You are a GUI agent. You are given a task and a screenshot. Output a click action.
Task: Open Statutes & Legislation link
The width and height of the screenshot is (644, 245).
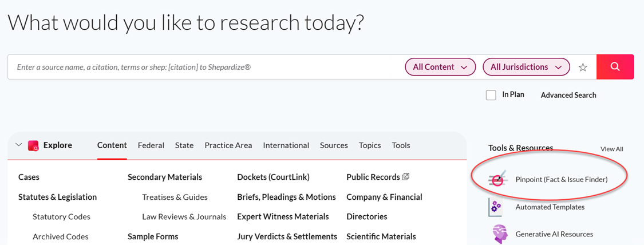57,197
